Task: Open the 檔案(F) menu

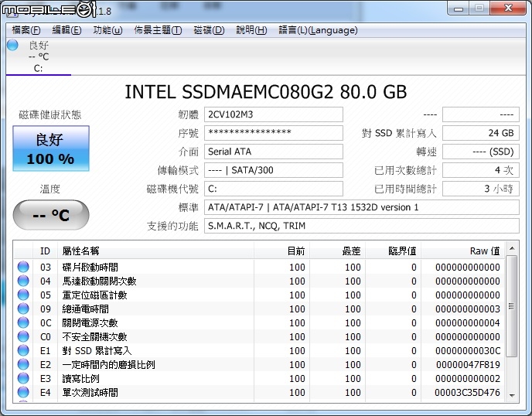Action: [x=26, y=30]
